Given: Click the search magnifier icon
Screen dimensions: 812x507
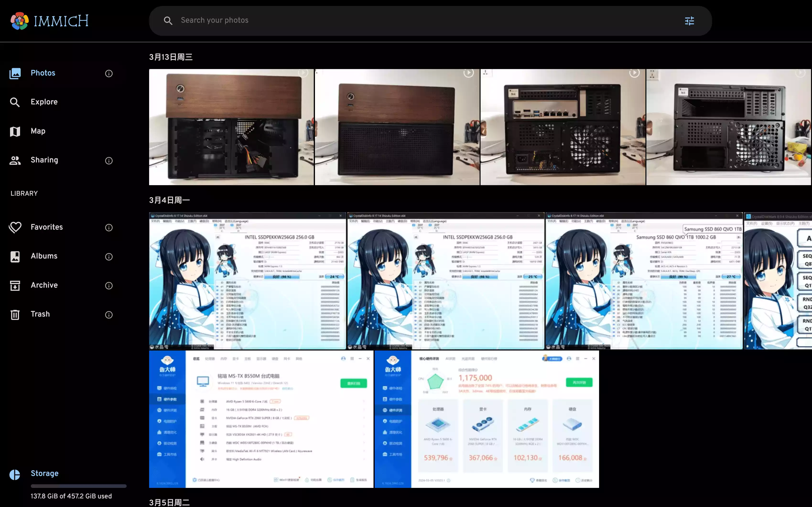Looking at the screenshot, I should (168, 21).
